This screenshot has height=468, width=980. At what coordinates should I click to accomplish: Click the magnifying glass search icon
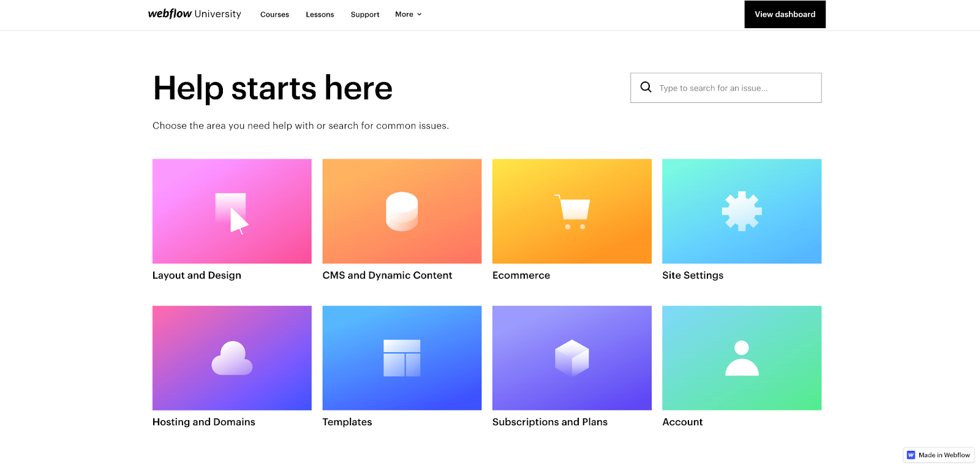pyautogui.click(x=646, y=87)
